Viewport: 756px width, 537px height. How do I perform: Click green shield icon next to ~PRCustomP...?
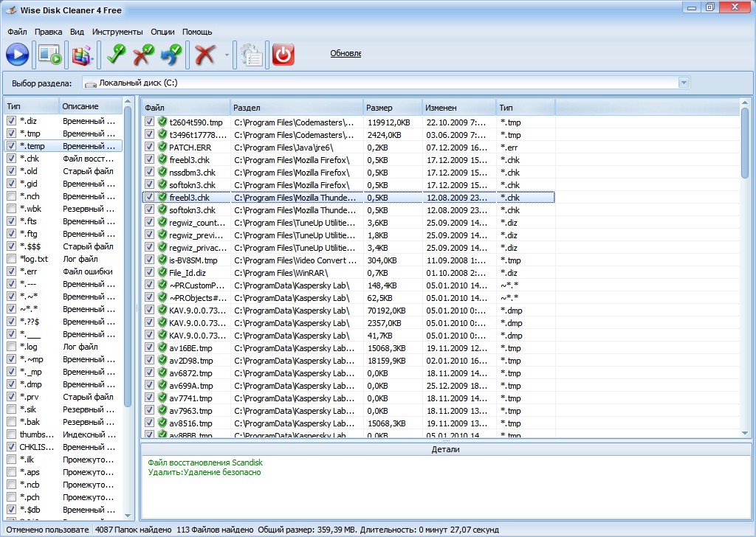point(162,285)
